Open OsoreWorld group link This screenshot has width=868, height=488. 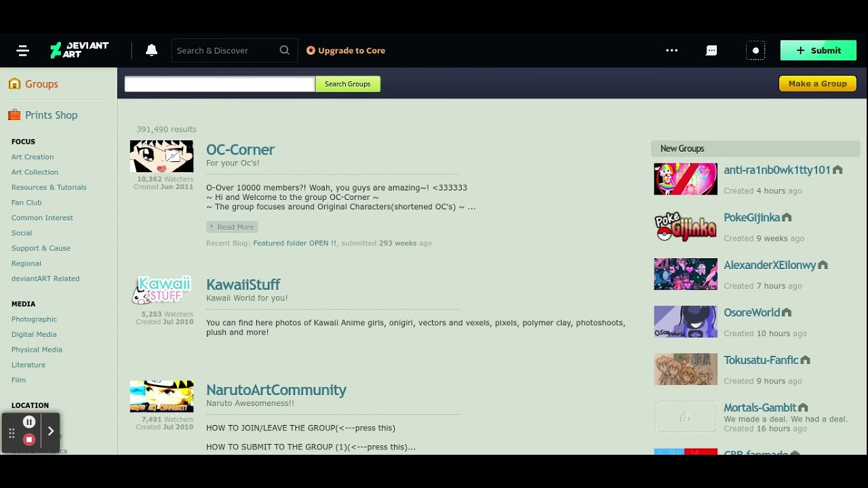point(751,312)
